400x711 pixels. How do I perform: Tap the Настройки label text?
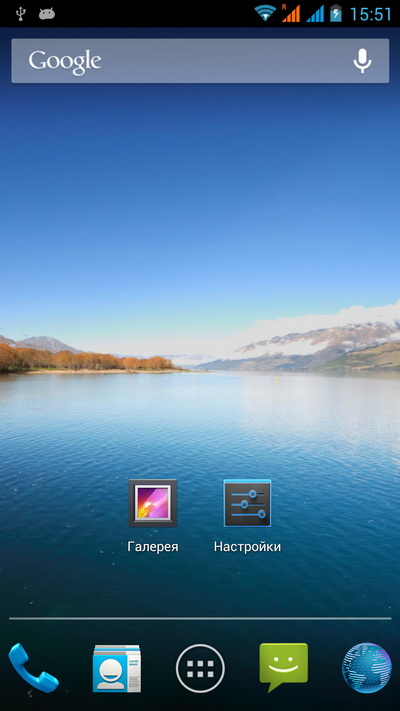tap(247, 546)
